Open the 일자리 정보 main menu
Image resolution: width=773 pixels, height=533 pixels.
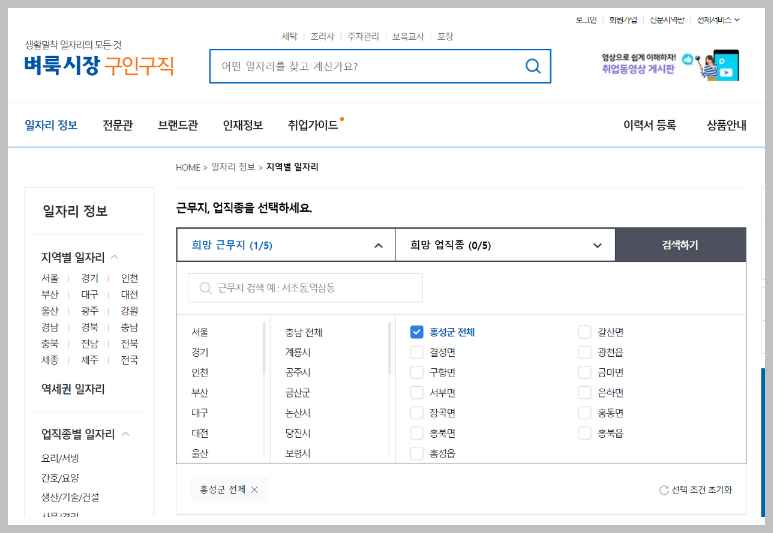pyautogui.click(x=51, y=125)
